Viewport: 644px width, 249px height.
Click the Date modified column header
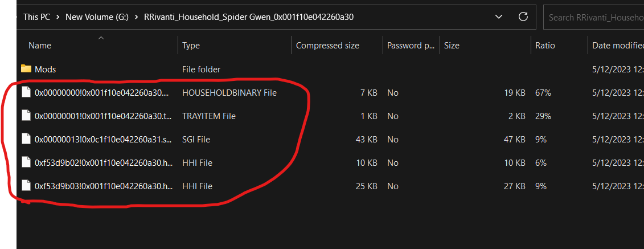pyautogui.click(x=618, y=46)
